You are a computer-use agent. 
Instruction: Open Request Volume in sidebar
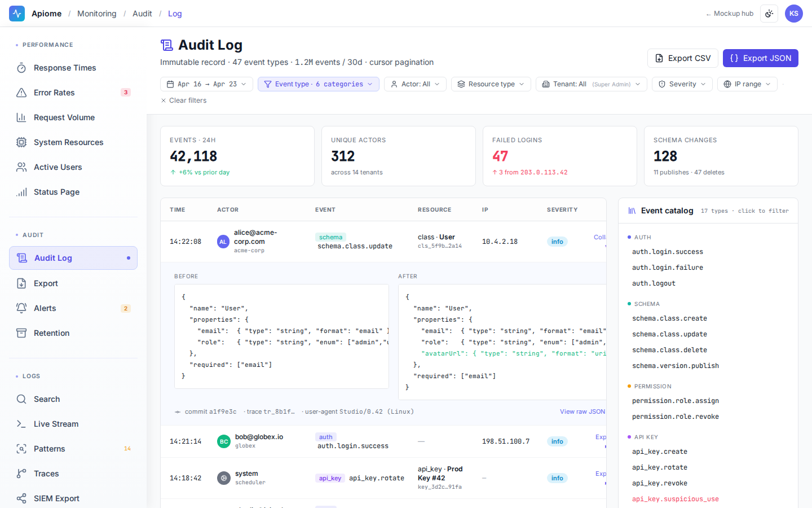point(73,117)
